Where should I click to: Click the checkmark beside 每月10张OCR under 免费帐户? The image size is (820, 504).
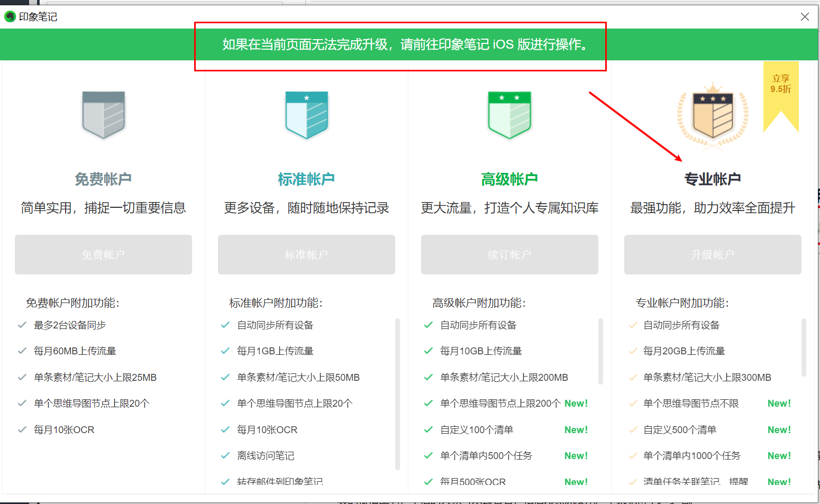(x=22, y=429)
